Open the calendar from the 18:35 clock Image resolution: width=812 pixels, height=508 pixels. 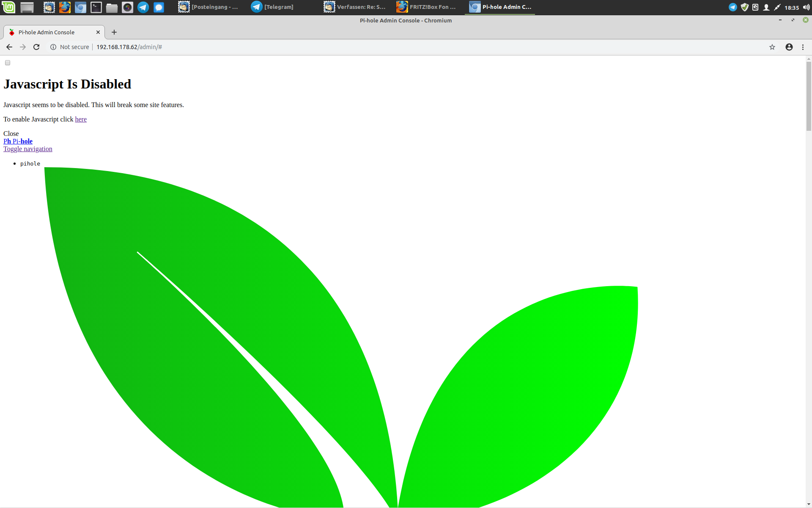coord(792,8)
